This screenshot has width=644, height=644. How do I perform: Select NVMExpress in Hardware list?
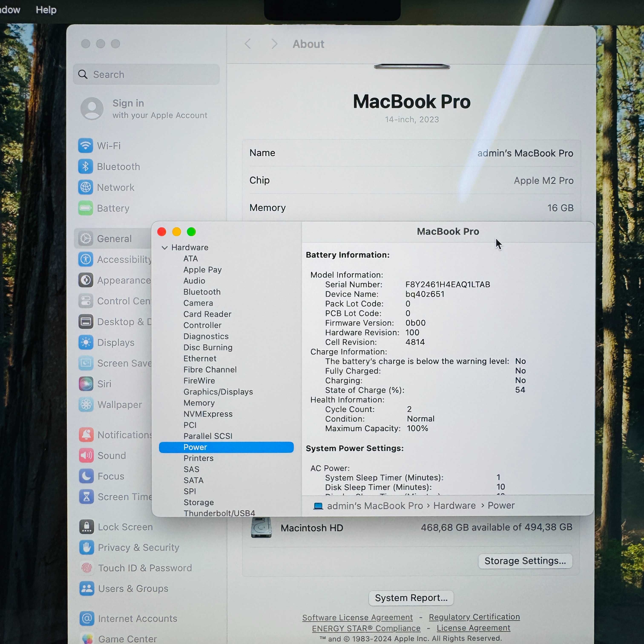click(x=208, y=414)
